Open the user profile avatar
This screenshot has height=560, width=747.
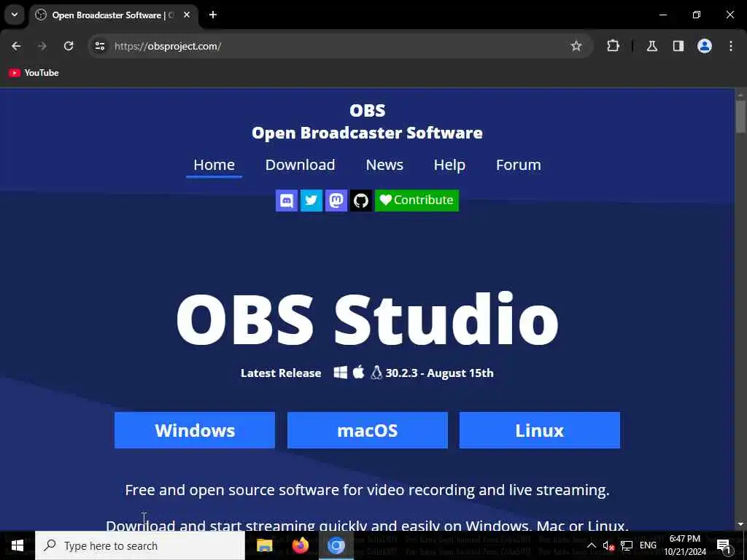pyautogui.click(x=705, y=46)
